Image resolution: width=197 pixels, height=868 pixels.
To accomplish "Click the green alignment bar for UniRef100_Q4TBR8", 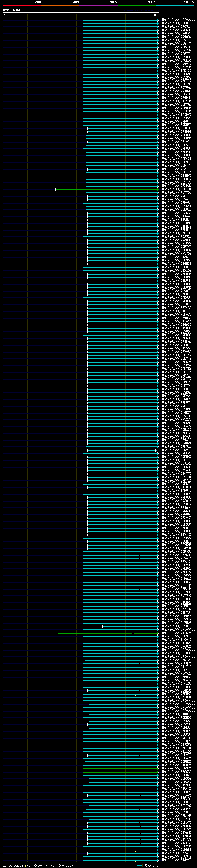I will point(108,633).
